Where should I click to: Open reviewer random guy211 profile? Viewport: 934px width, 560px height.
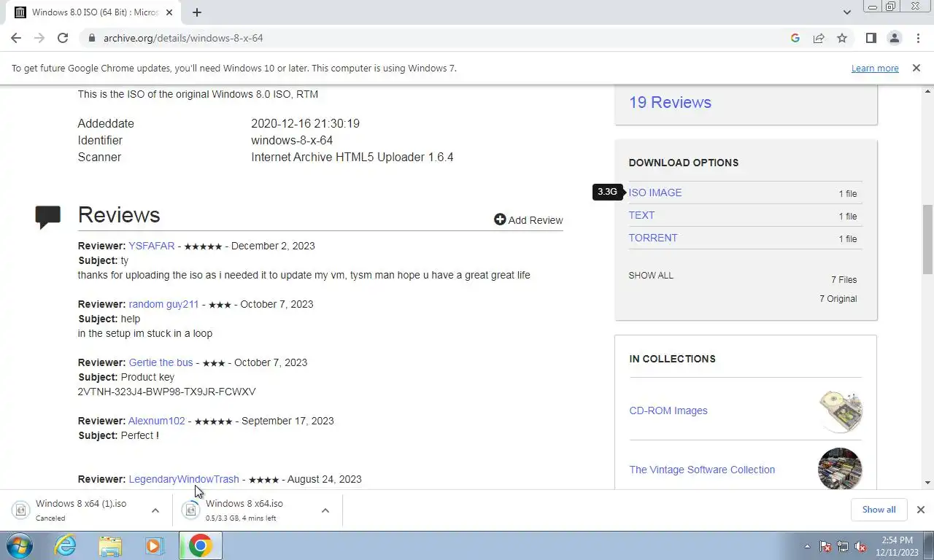point(163,304)
